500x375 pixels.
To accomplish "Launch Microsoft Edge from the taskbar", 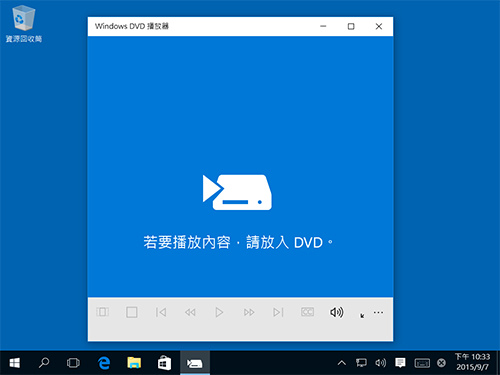I will (104, 363).
